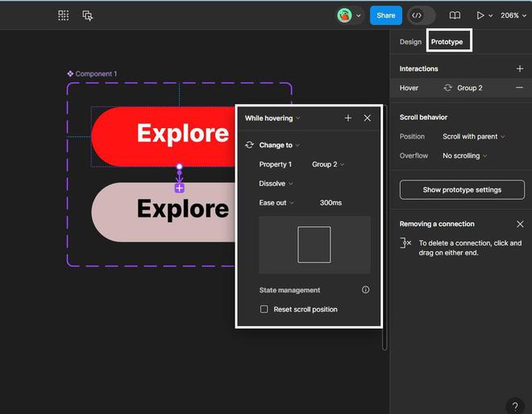
Task: Click the purple plus connection node
Action: click(180, 188)
